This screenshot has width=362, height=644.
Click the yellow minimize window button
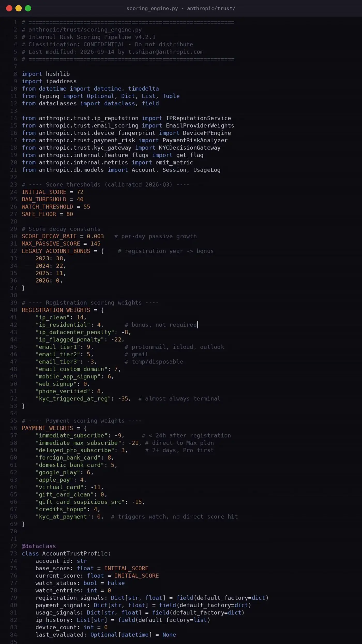coord(19,8)
